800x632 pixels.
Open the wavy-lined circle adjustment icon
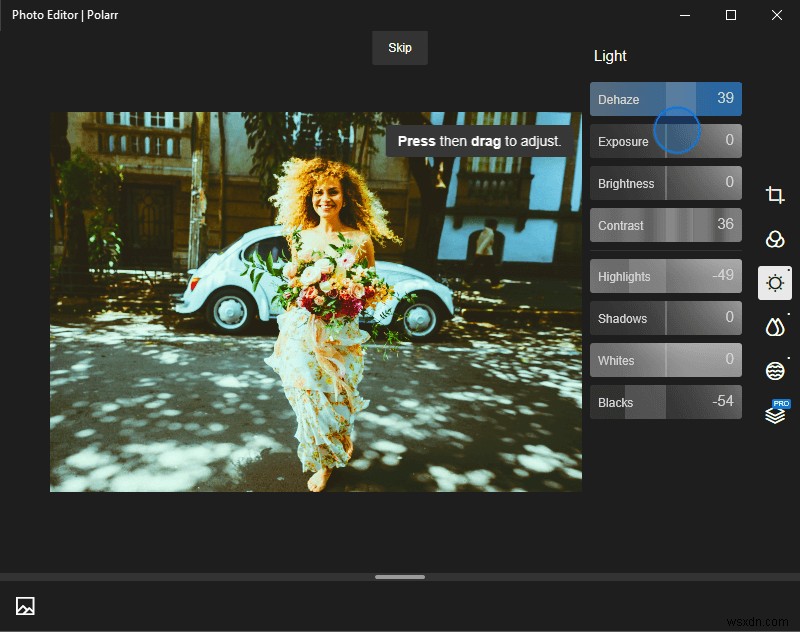[775, 371]
